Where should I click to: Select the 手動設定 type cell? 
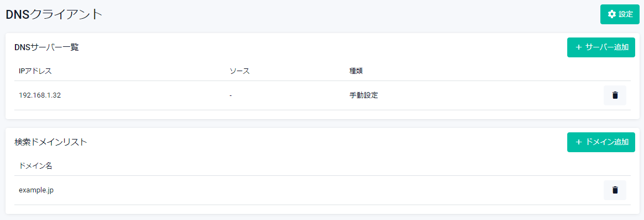pos(363,95)
